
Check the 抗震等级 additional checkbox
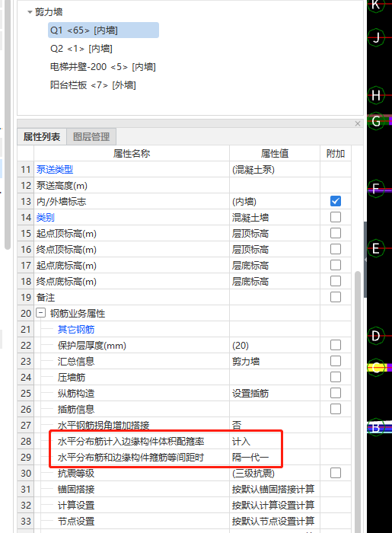tap(336, 473)
